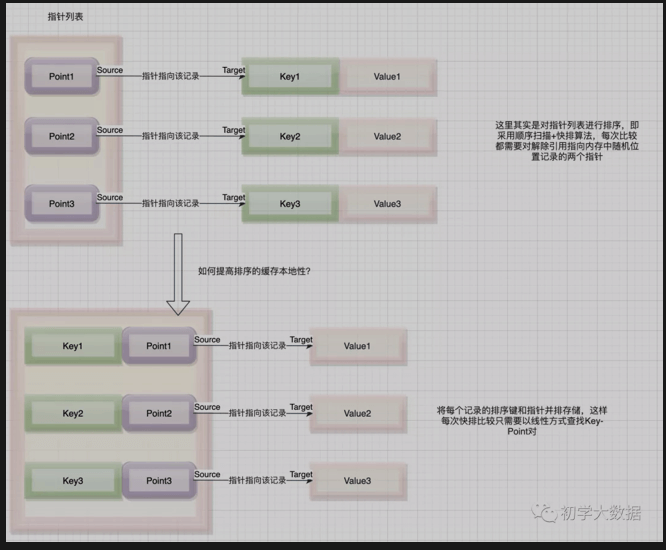The height and width of the screenshot is (550, 666).
Task: Click the standalone Value2 box in lower diagram
Action: coord(358,413)
